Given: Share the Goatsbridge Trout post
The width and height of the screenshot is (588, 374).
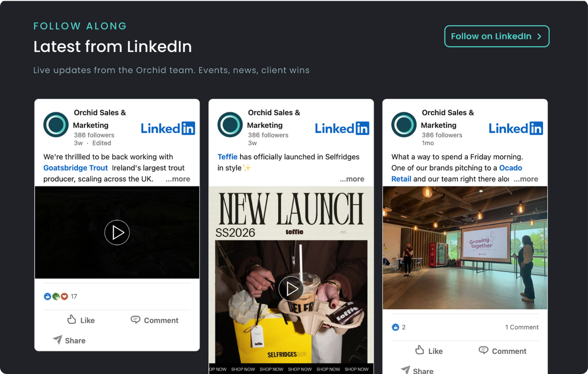Looking at the screenshot, I should point(69,340).
